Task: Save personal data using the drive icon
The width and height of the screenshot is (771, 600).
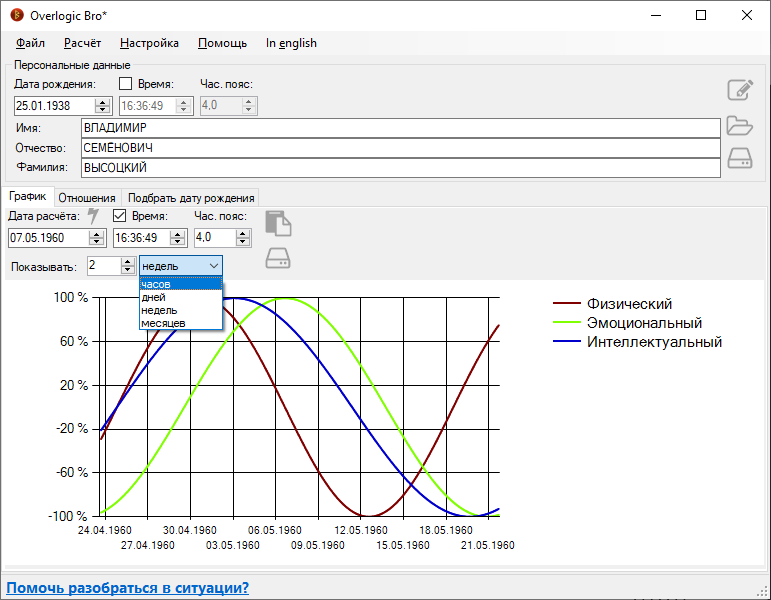Action: (739, 158)
